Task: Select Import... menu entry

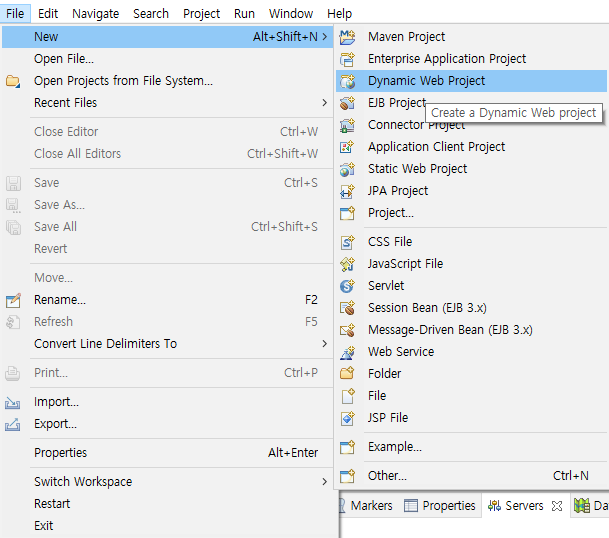Action: (x=167, y=402)
